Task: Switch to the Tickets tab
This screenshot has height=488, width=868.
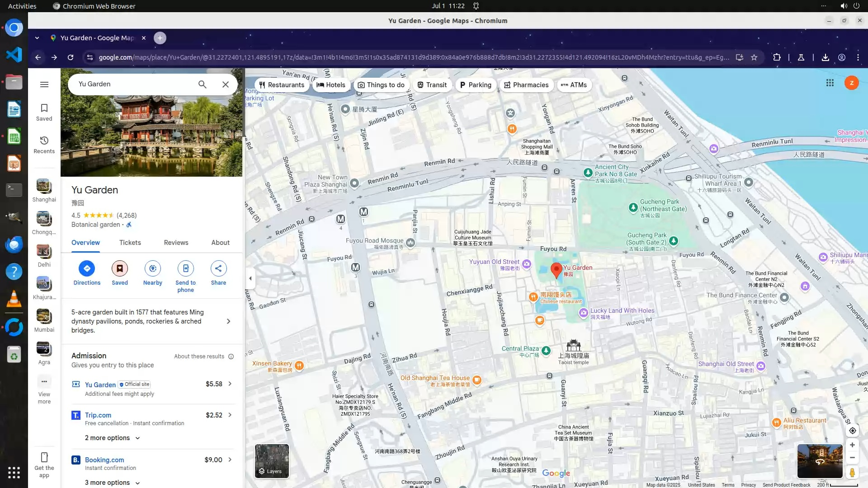Action: click(130, 243)
